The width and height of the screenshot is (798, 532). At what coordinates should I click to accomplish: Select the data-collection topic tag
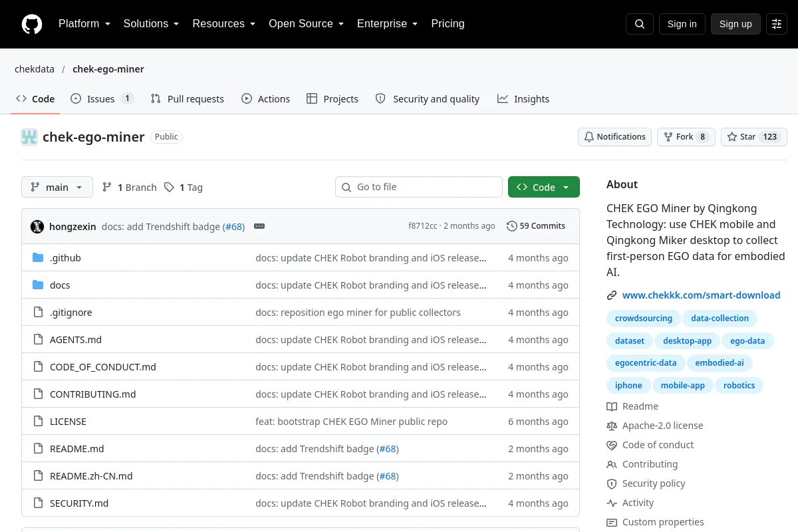720,319
